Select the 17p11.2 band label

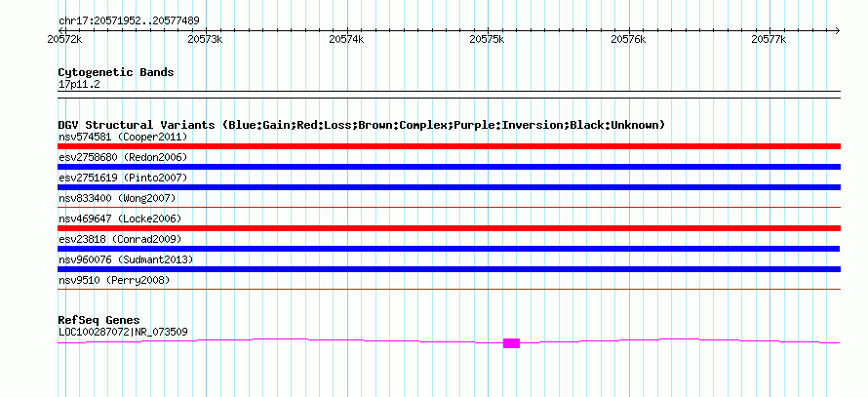click(x=79, y=85)
